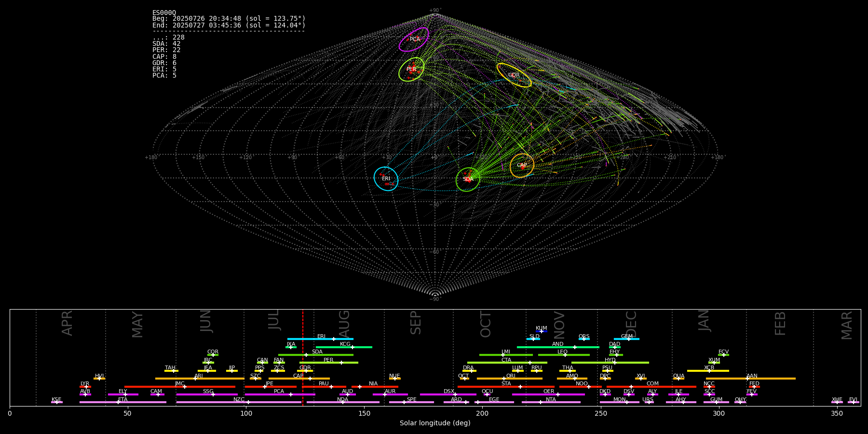Click the LMI shower bar in the timeline

(506, 355)
